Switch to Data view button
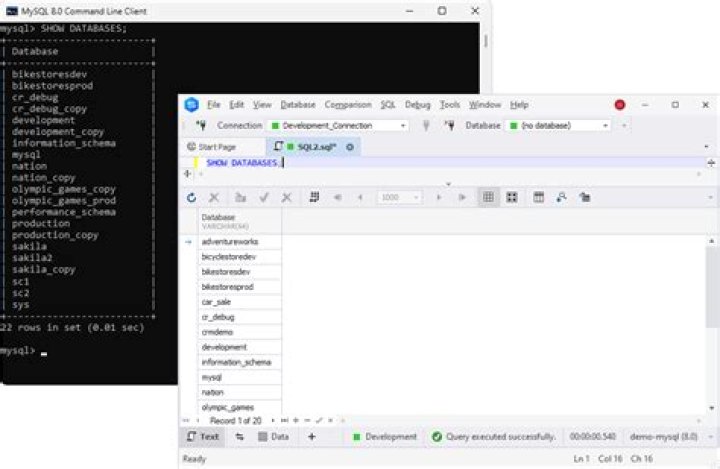 [x=274, y=437]
